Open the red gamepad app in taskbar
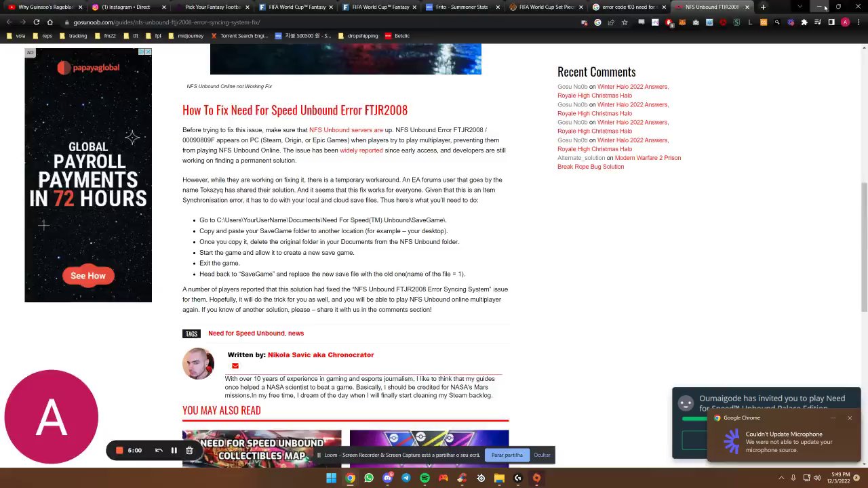This screenshot has height=488, width=868. (443, 478)
